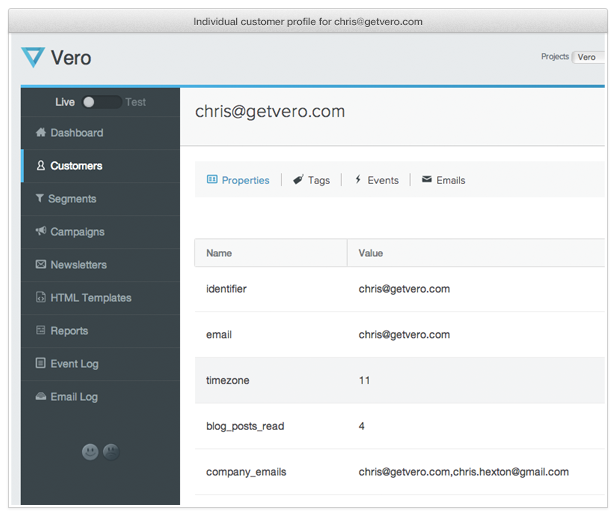Open the Vero projects dropdown

coord(587,58)
